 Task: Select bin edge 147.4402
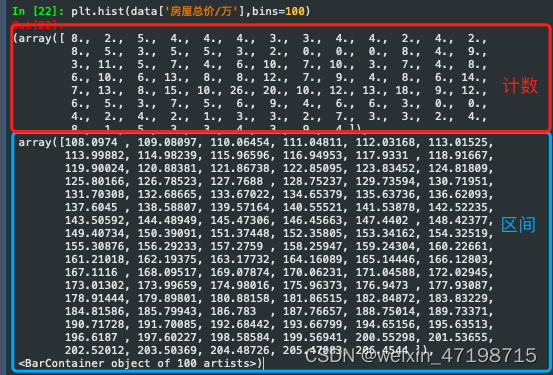tap(382, 220)
